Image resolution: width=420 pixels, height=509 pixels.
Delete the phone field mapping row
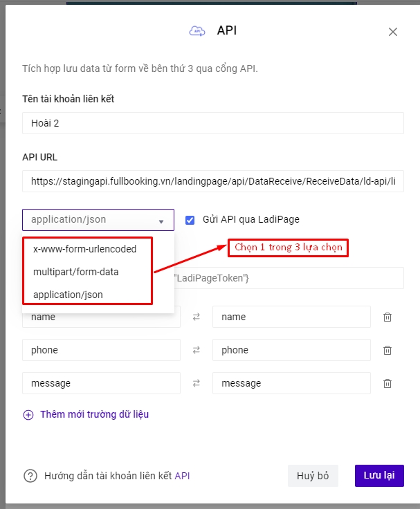387,350
